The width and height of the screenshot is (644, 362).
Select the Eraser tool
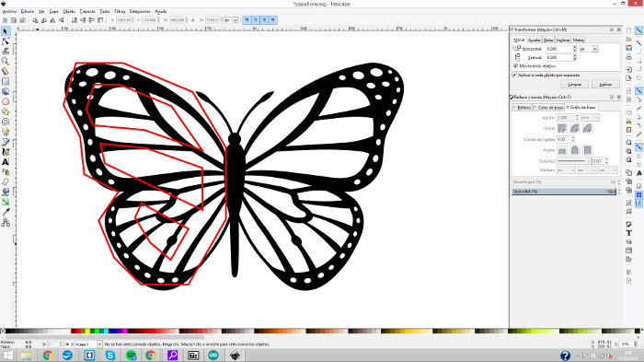point(6,181)
